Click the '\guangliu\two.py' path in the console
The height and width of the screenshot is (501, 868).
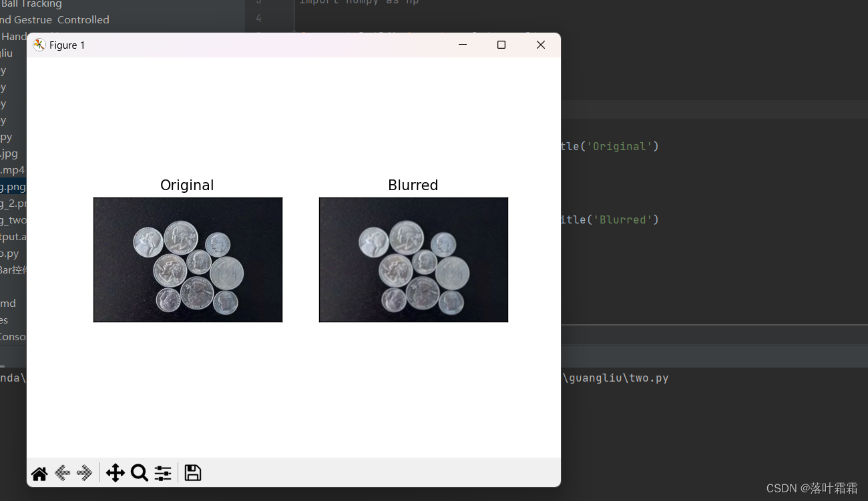(616, 378)
